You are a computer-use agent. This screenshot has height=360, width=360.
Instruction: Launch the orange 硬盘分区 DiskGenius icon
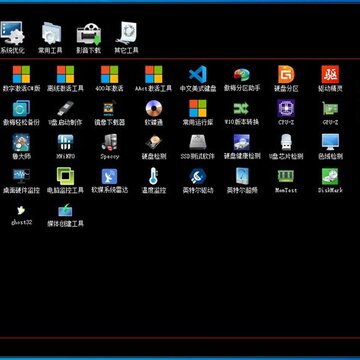286,79
